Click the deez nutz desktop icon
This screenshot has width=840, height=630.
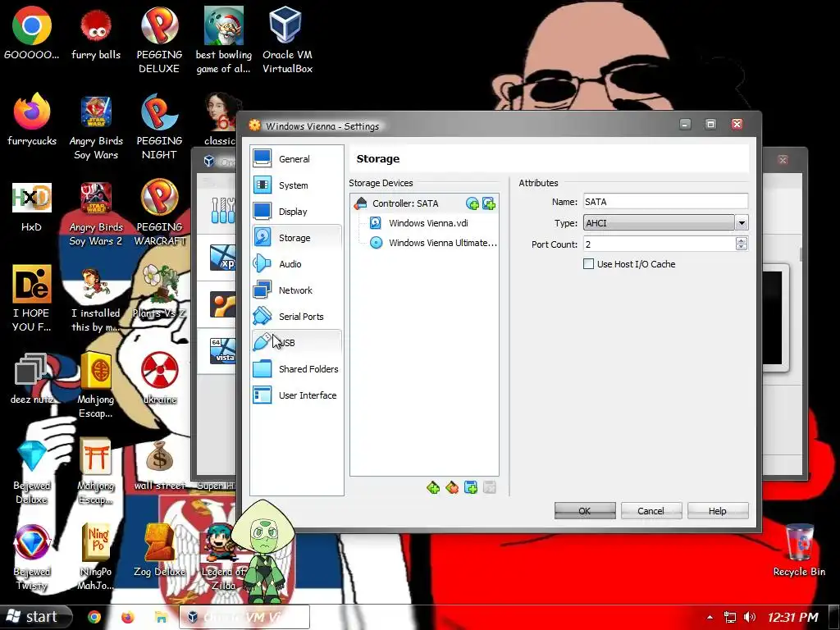(x=32, y=378)
